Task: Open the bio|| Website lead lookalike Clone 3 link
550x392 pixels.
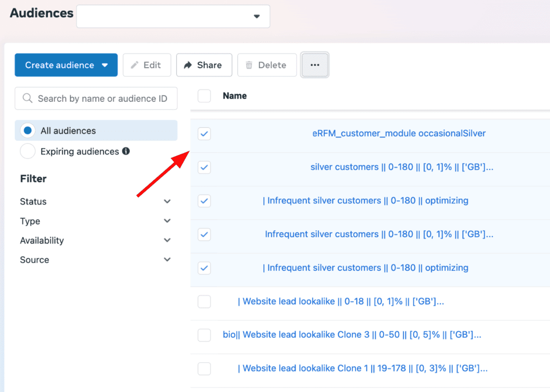Action: point(352,334)
